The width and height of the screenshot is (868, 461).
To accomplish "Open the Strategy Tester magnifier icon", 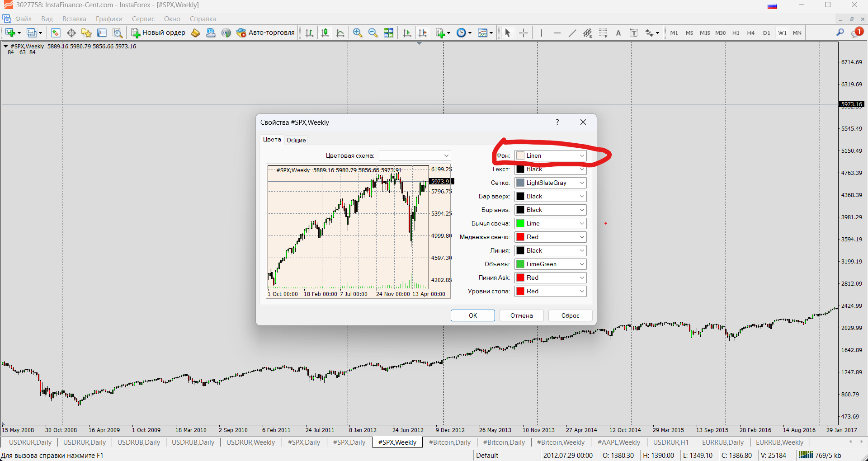I will tap(117, 33).
